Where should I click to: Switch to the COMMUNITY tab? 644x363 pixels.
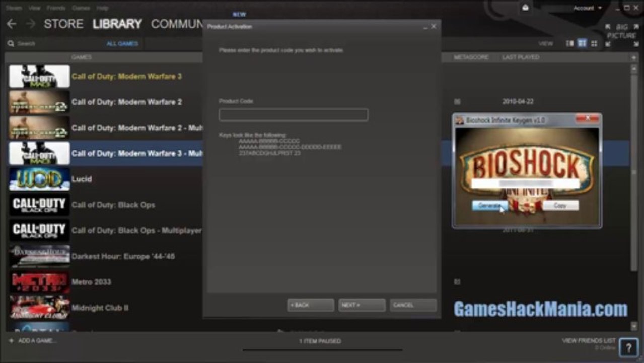177,24
